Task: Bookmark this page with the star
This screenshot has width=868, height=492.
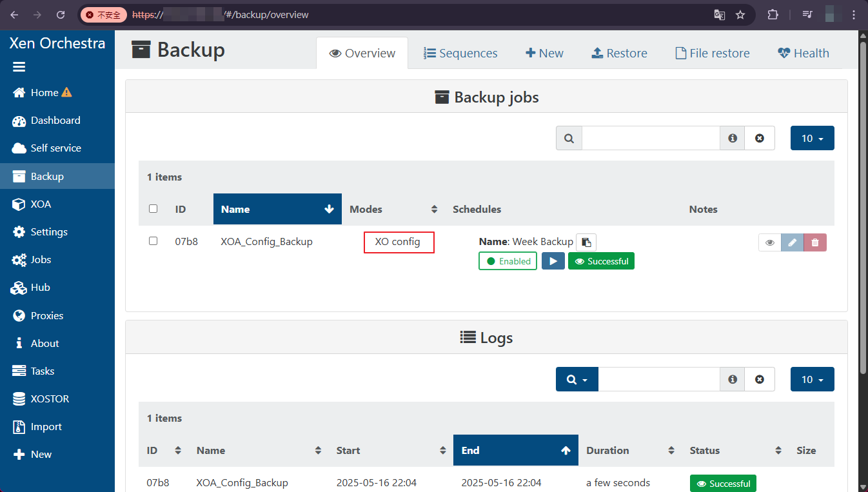Action: [740, 14]
